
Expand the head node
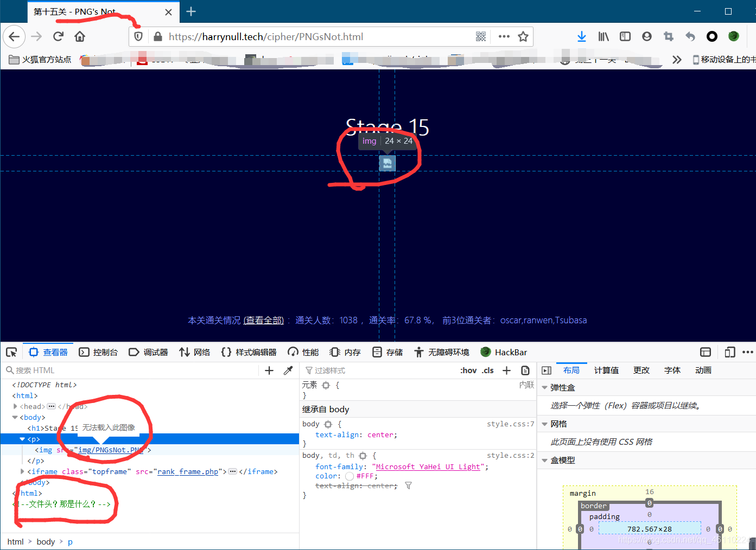tap(15, 406)
